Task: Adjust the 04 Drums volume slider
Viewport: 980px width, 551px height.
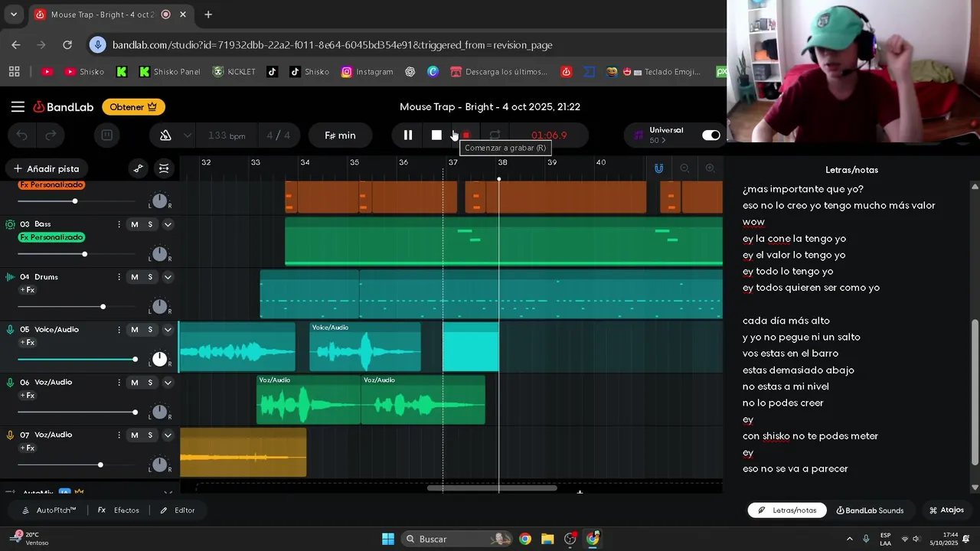Action: tap(77, 307)
